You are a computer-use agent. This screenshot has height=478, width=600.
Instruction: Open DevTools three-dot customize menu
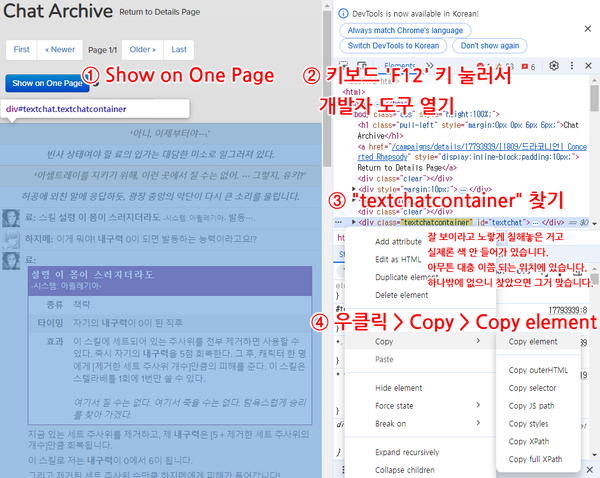[571, 66]
